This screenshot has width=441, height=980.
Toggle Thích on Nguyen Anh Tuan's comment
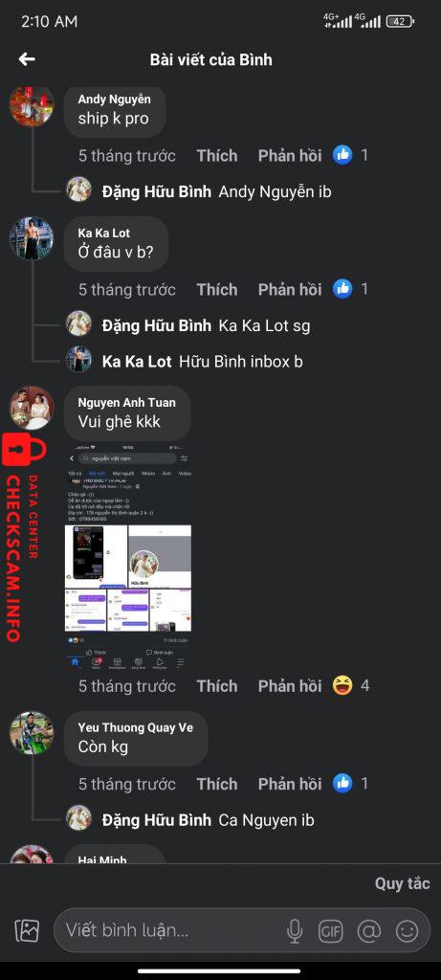point(217,685)
